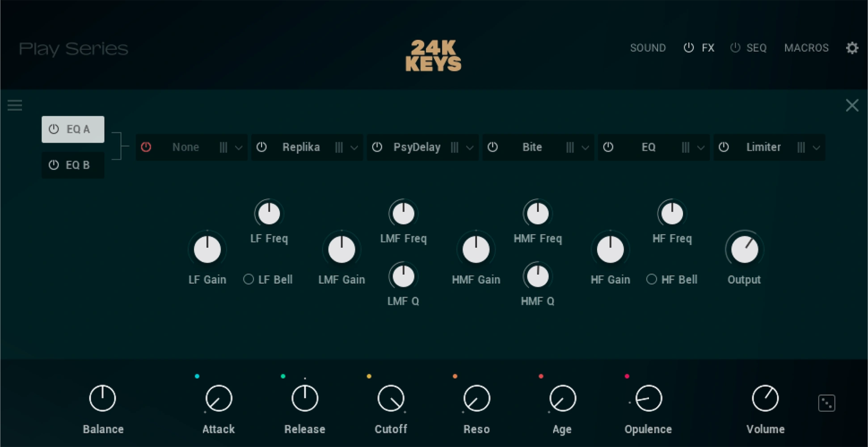
Task: Select the EQ B button
Action: pos(73,165)
